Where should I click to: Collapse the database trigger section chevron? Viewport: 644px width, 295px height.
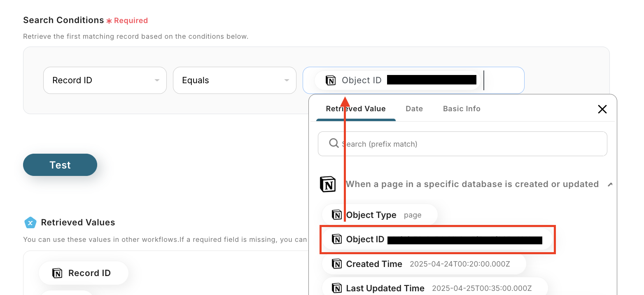[x=609, y=185]
